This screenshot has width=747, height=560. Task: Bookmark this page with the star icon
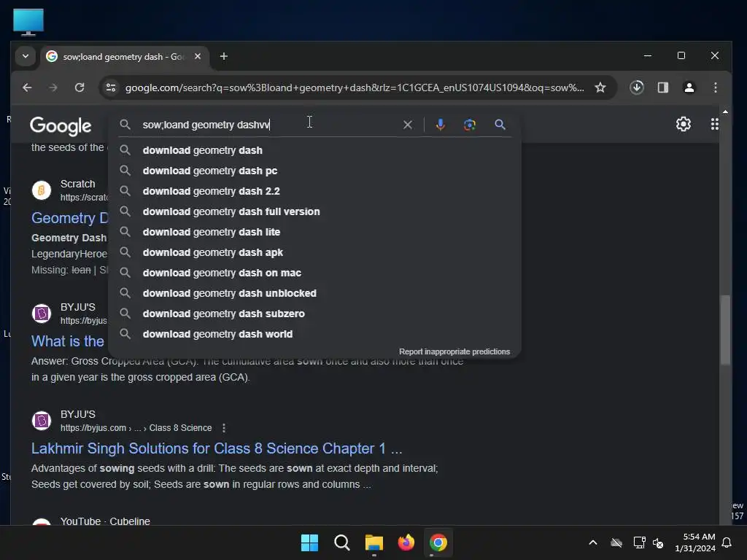click(600, 87)
